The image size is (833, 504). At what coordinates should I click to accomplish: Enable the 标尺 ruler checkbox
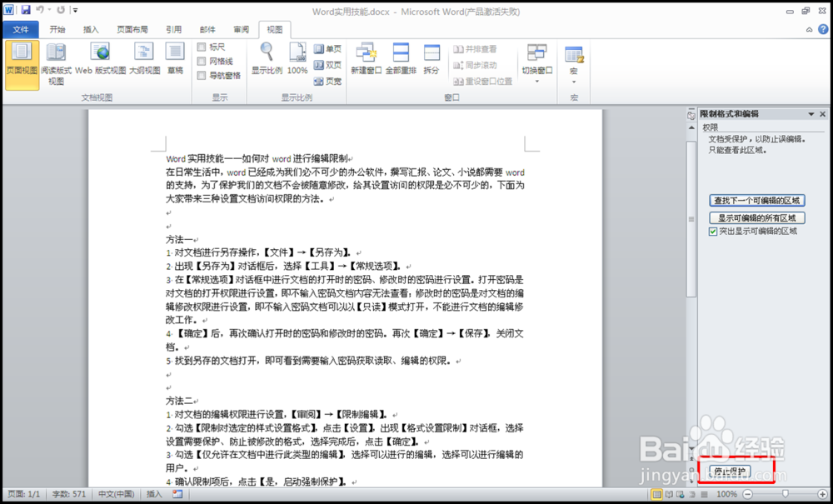coord(202,47)
